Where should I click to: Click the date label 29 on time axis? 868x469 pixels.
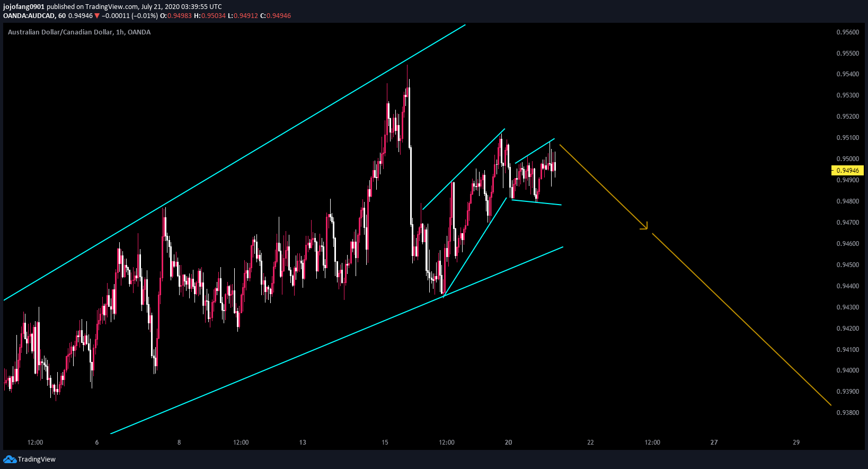coord(796,443)
